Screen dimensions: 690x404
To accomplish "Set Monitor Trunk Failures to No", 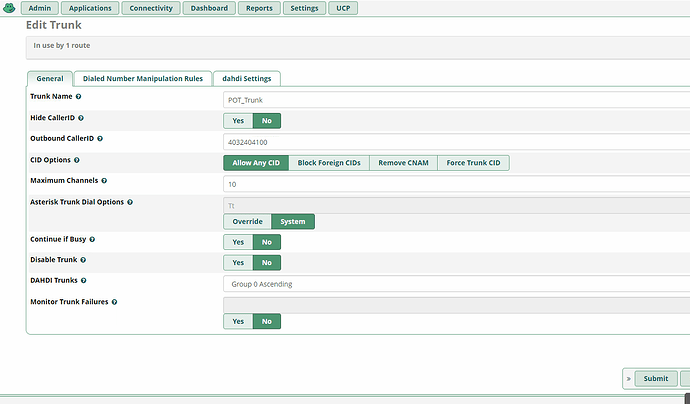I will 267,321.
